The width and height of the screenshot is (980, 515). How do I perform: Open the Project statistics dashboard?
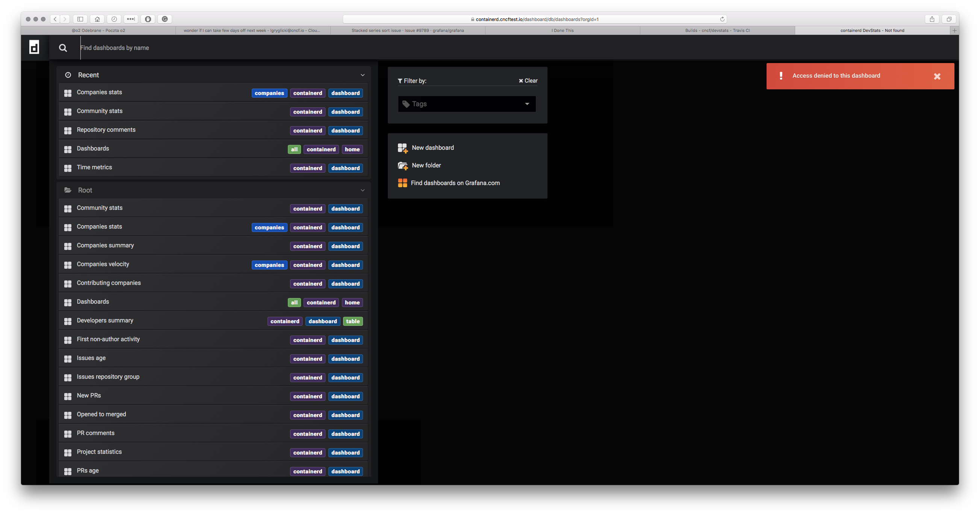pyautogui.click(x=99, y=452)
